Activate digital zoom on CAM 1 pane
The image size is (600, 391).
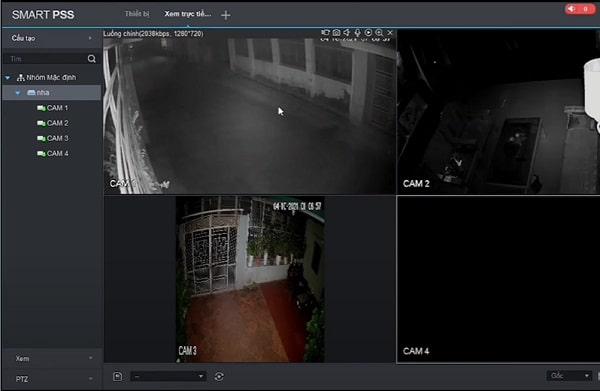click(x=379, y=33)
